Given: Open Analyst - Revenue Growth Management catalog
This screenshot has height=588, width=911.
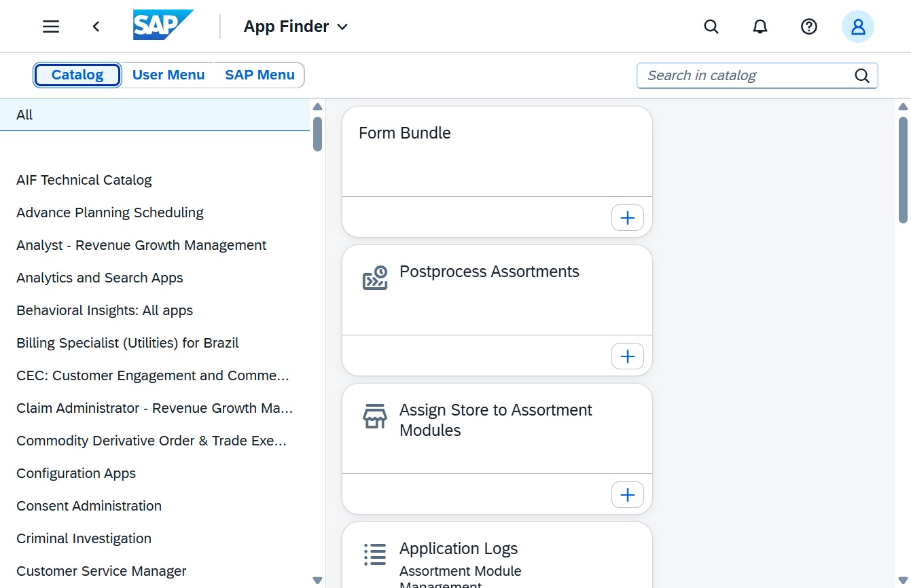Looking at the screenshot, I should pos(155,245).
